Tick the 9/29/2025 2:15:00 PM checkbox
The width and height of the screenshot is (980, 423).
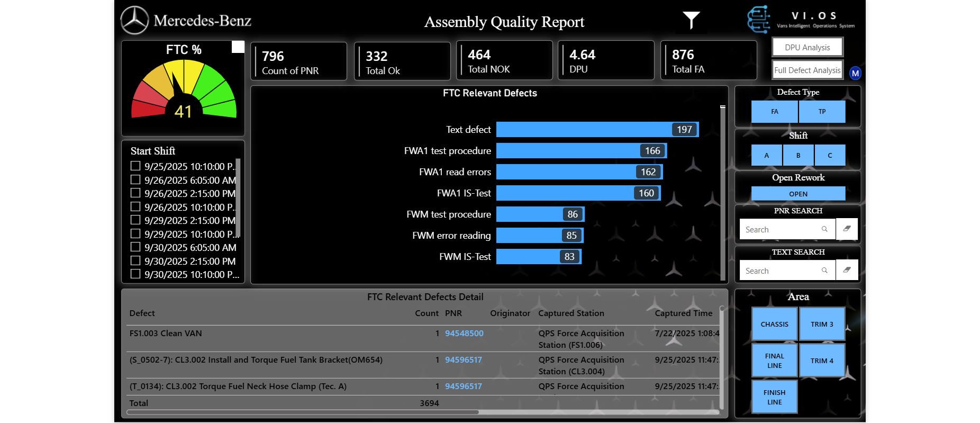pos(135,220)
